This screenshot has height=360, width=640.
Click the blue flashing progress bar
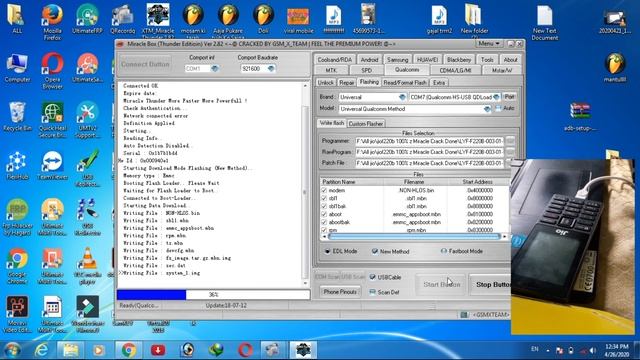click(213, 294)
